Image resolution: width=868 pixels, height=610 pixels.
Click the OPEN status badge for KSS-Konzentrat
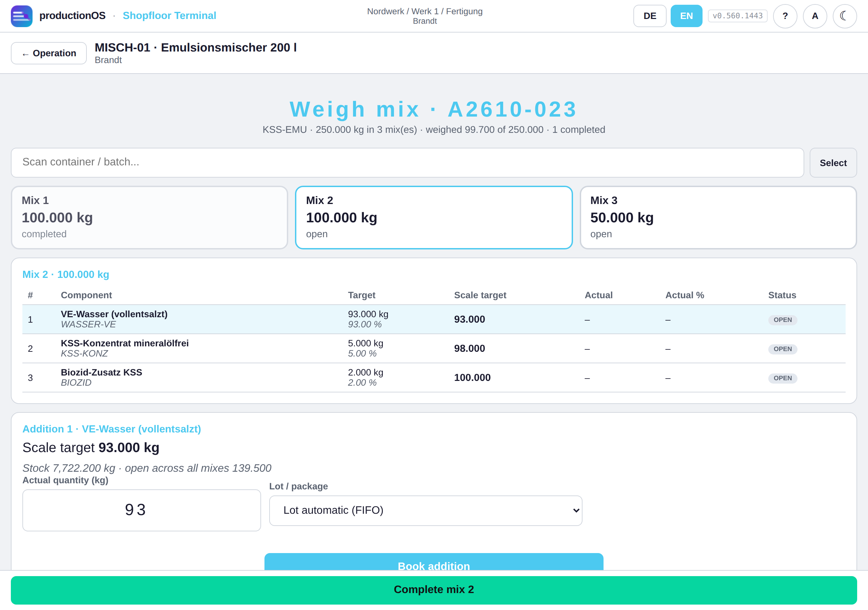click(782, 349)
